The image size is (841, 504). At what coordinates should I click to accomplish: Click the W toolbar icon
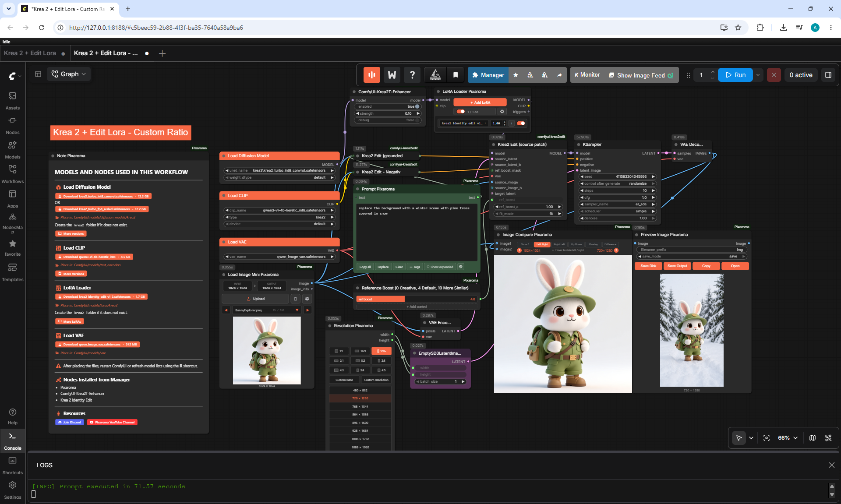coord(392,75)
